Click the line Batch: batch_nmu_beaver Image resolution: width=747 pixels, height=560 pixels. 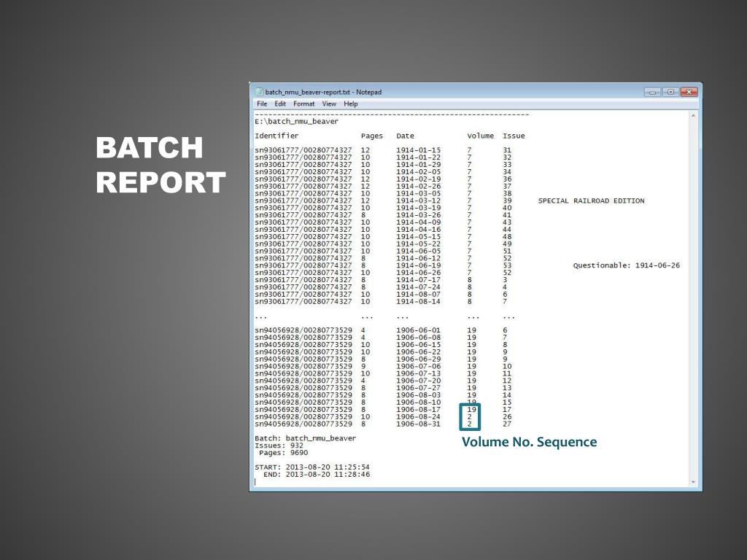(x=306, y=438)
